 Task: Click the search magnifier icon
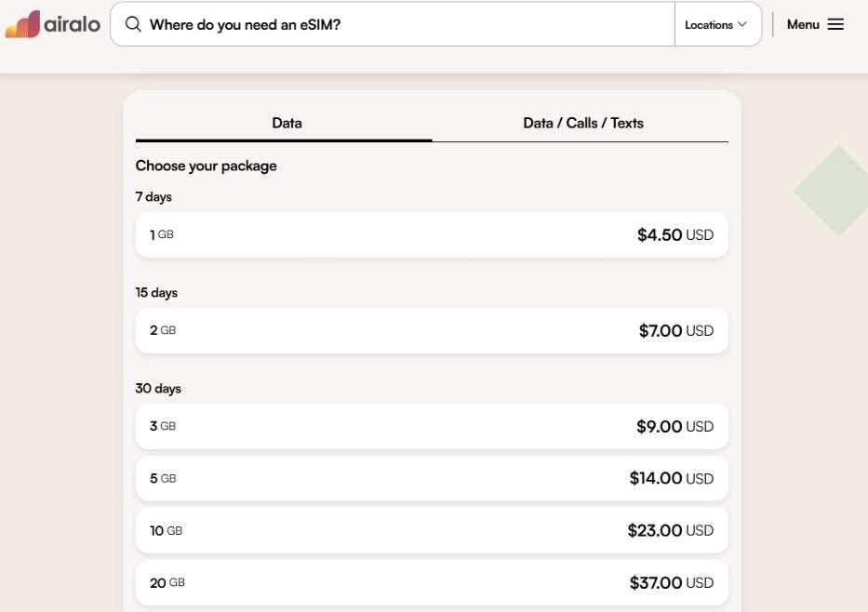(133, 24)
